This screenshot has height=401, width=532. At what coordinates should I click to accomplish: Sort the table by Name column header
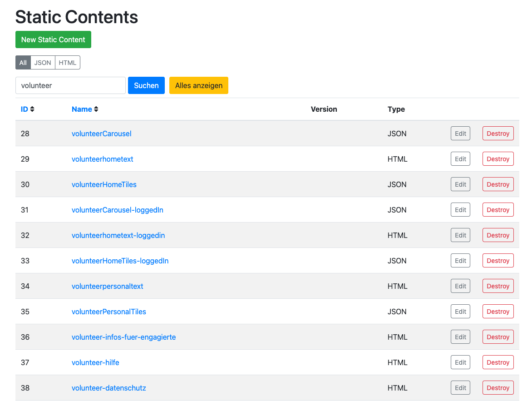pos(82,109)
